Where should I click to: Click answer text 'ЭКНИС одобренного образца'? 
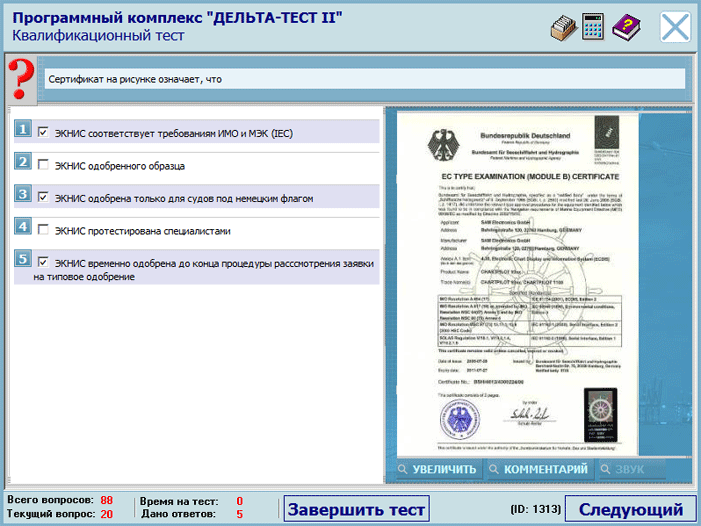(x=120, y=166)
